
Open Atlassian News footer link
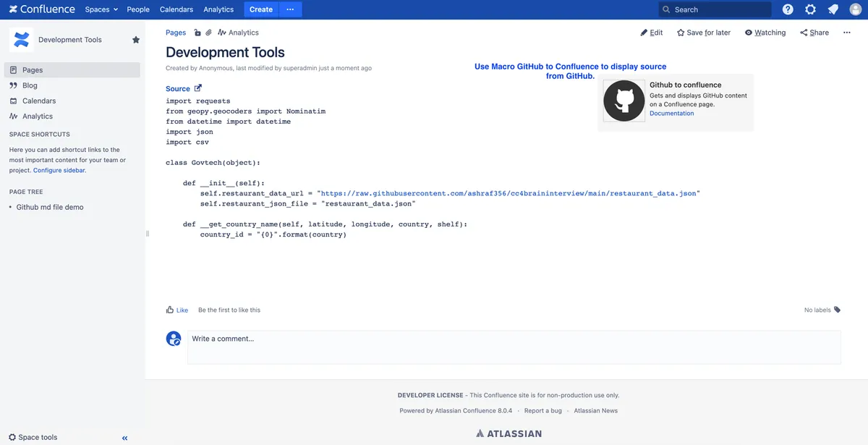596,410
